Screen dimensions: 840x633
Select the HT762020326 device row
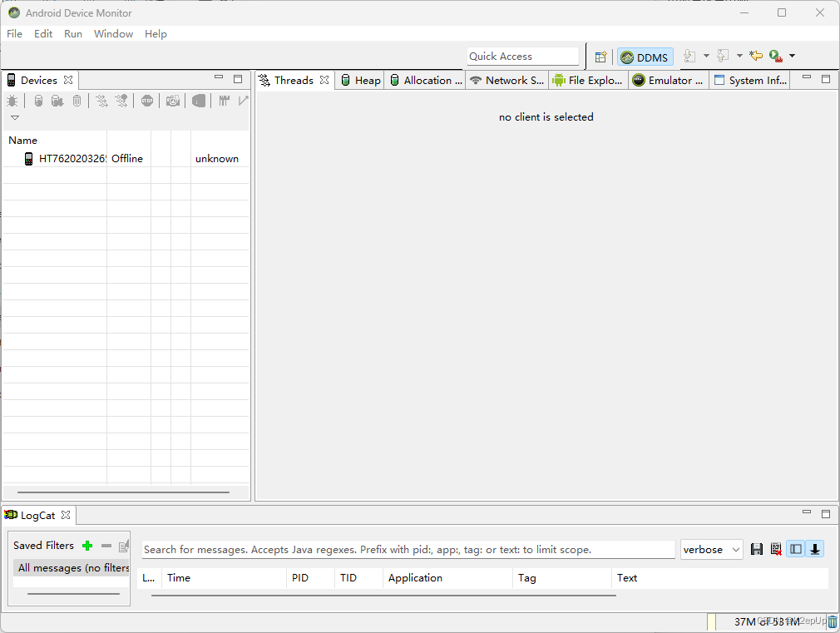point(126,159)
